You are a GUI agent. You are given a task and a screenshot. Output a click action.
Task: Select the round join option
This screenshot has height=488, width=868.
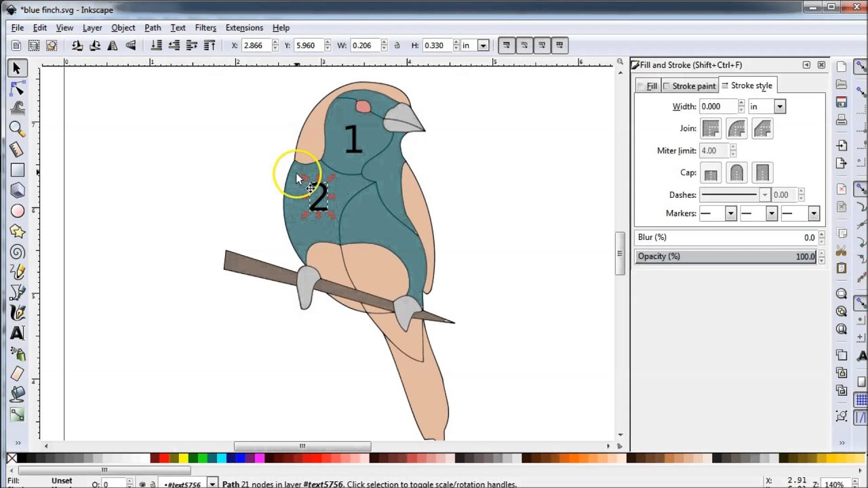[736, 128]
